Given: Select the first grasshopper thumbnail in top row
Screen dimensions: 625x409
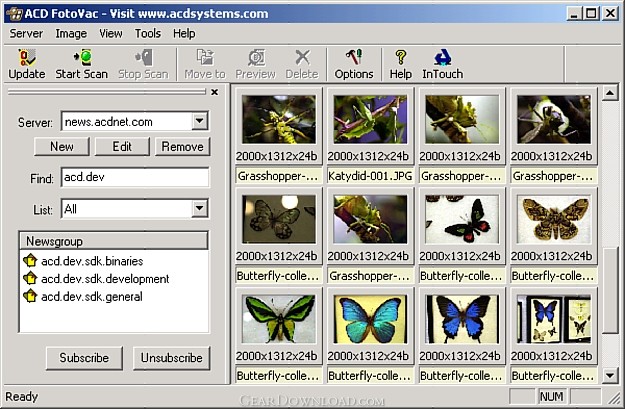Looking at the screenshot, I should point(279,119).
